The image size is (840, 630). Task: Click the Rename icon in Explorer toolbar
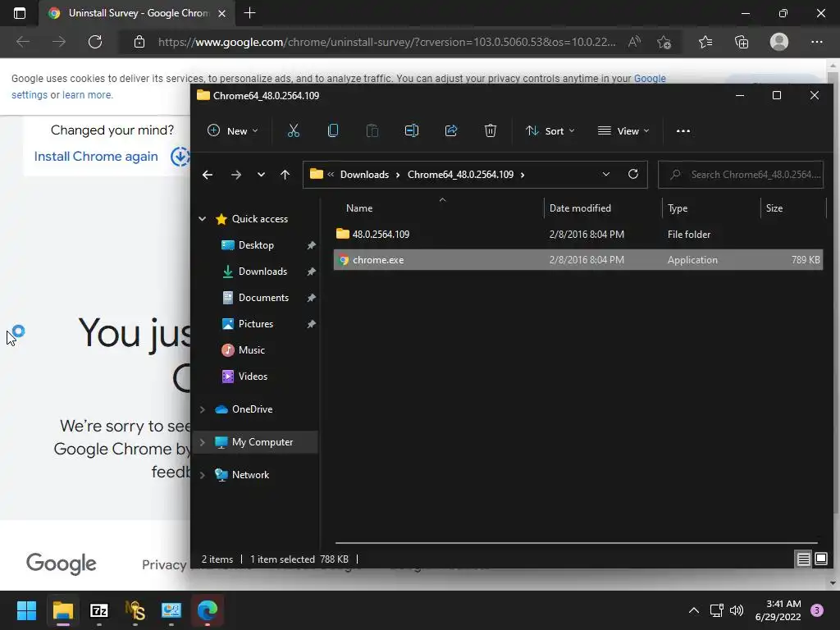pos(412,130)
